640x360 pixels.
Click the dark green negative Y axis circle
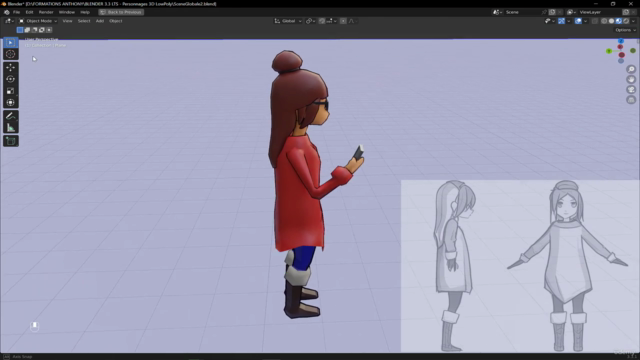pyautogui.click(x=633, y=51)
